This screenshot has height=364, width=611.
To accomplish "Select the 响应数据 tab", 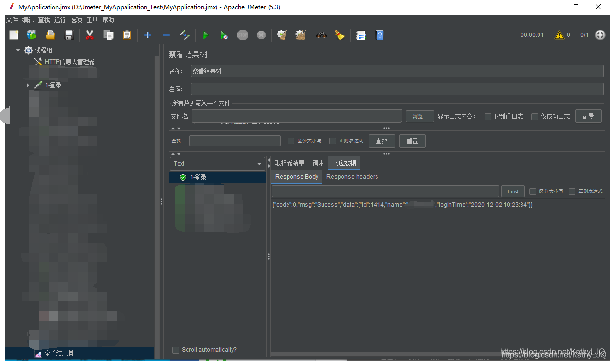I will click(x=344, y=163).
